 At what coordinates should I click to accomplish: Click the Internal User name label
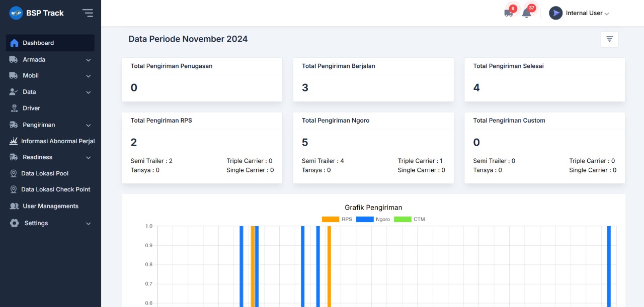point(584,13)
